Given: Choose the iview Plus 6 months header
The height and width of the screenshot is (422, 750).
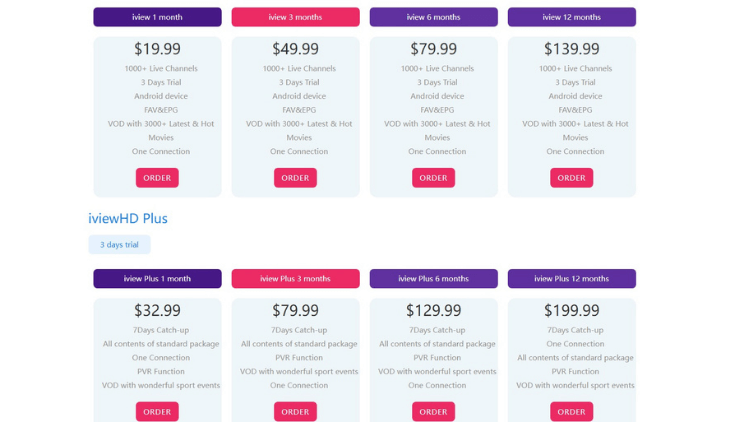Looking at the screenshot, I should (x=433, y=279).
